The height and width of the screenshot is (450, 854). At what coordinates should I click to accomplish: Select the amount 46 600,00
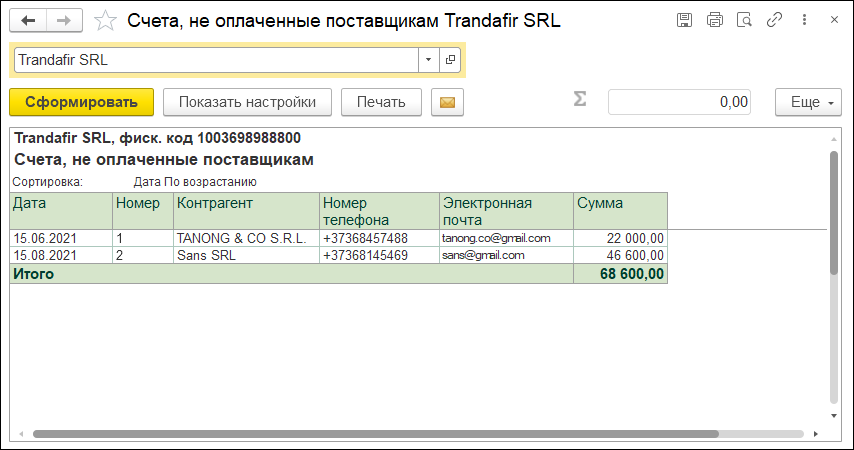point(620,256)
